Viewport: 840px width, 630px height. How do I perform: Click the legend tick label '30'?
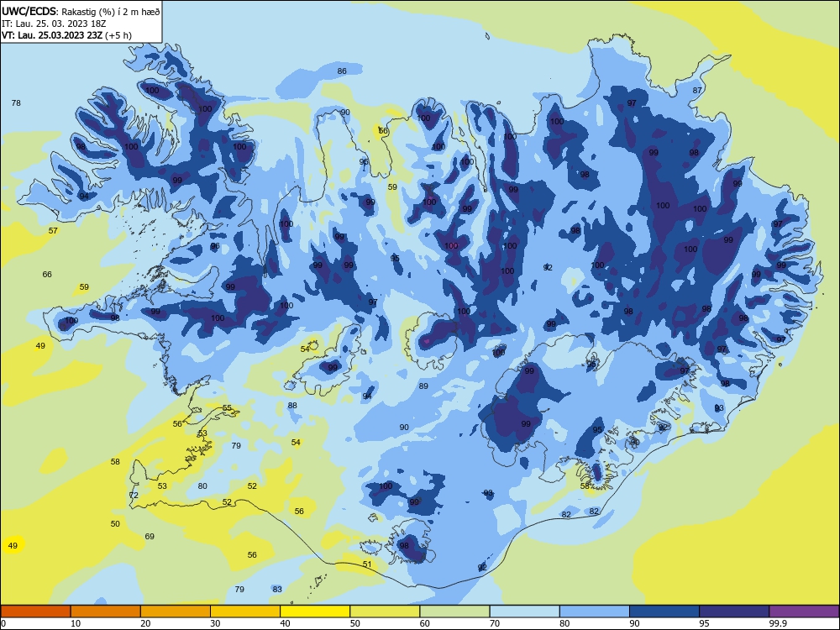215,623
